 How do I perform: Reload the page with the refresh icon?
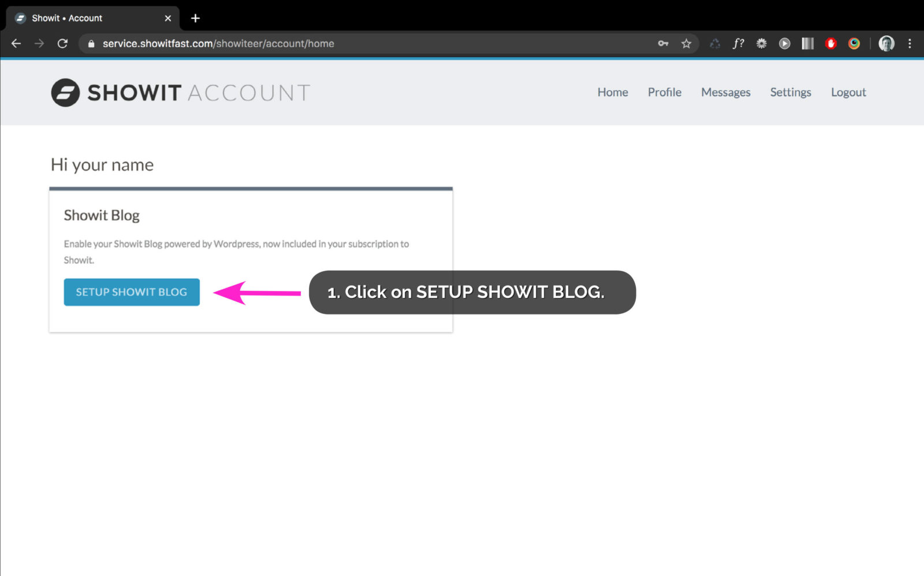point(63,43)
